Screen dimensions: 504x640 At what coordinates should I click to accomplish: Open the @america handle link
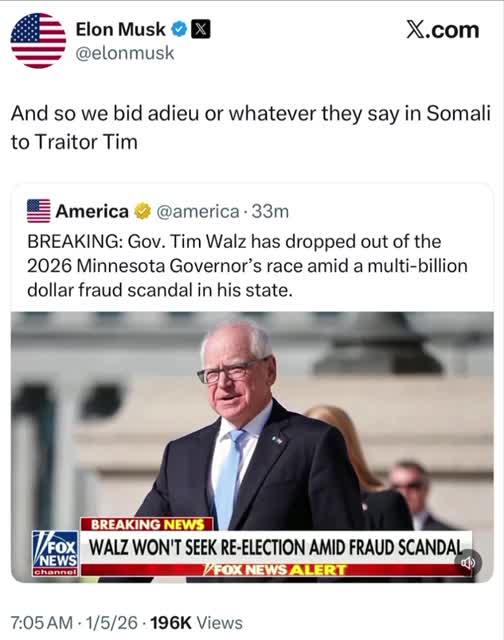pos(198,211)
